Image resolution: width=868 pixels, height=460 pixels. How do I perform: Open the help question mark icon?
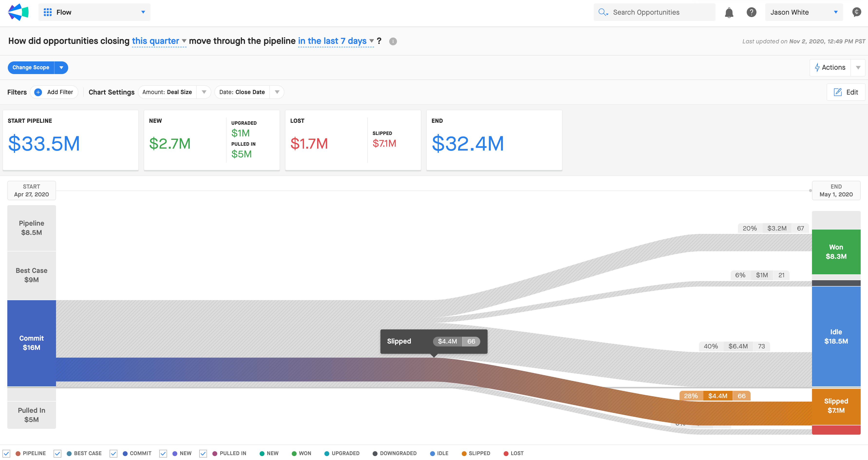[751, 12]
